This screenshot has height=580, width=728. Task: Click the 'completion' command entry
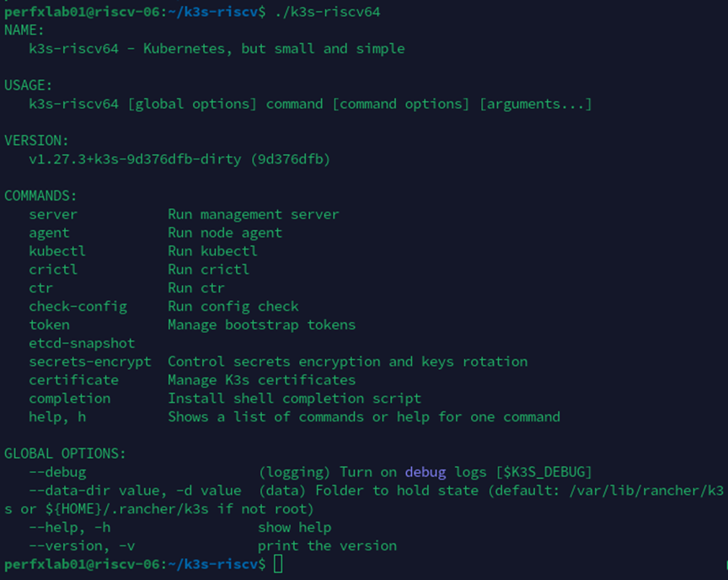[x=69, y=398]
